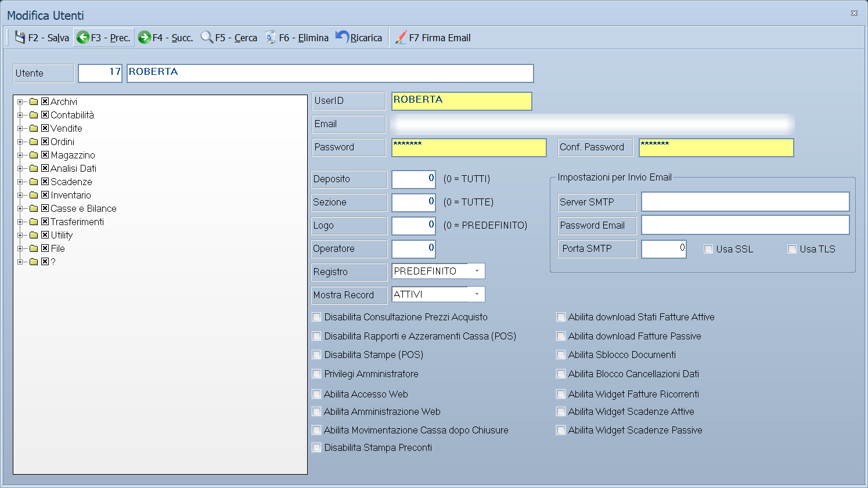Click the Deposito number field
Image resolution: width=868 pixels, height=488 pixels.
413,179
